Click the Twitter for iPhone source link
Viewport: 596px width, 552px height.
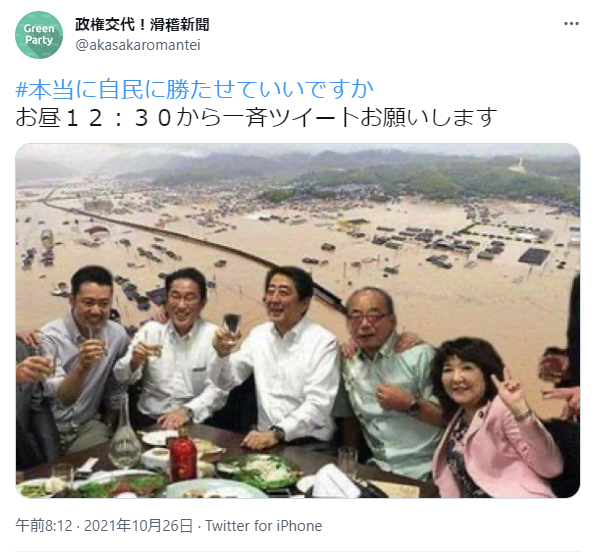point(263,526)
